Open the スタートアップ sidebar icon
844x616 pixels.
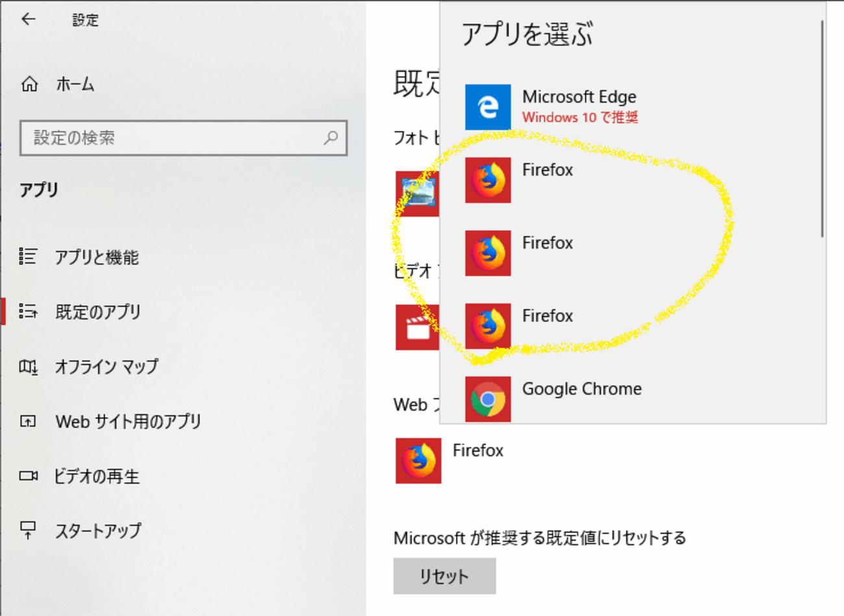[x=28, y=530]
